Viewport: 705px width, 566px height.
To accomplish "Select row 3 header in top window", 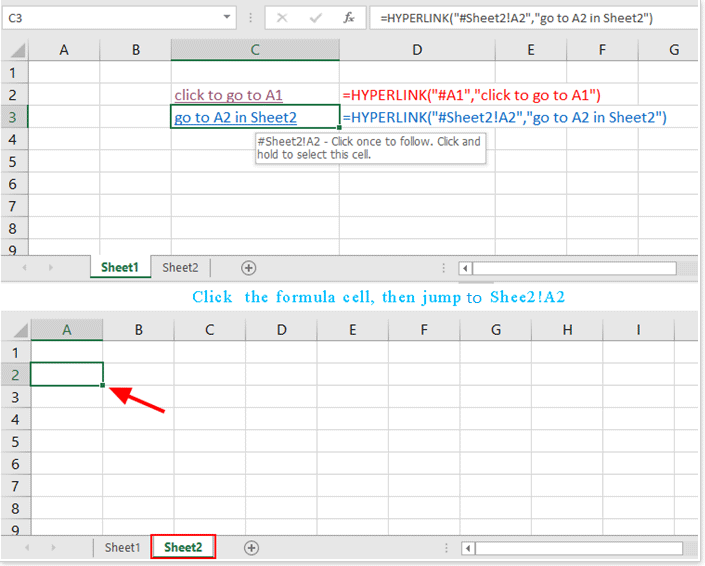I will [x=14, y=117].
